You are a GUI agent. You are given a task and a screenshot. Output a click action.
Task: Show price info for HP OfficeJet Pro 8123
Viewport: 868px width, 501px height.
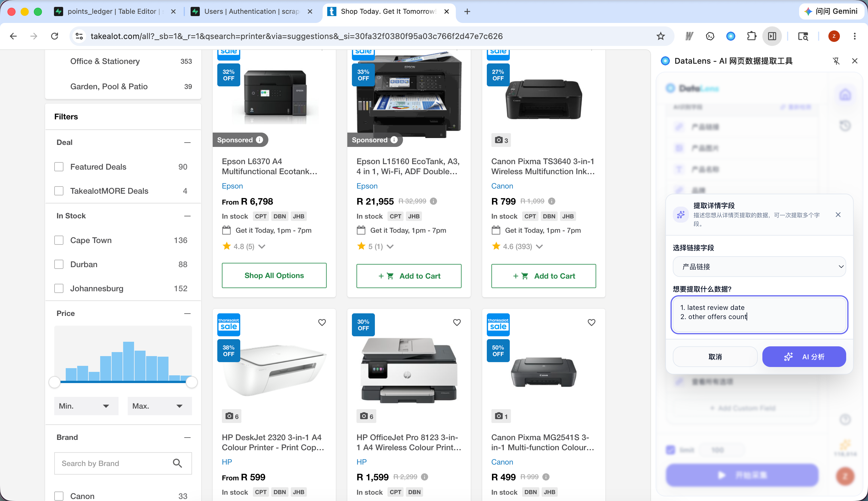[424, 477]
